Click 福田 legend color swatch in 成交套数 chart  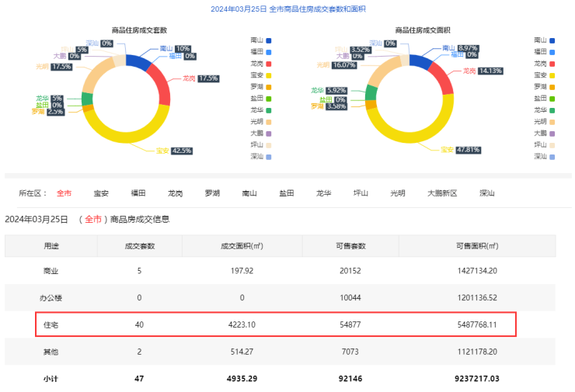pos(268,51)
